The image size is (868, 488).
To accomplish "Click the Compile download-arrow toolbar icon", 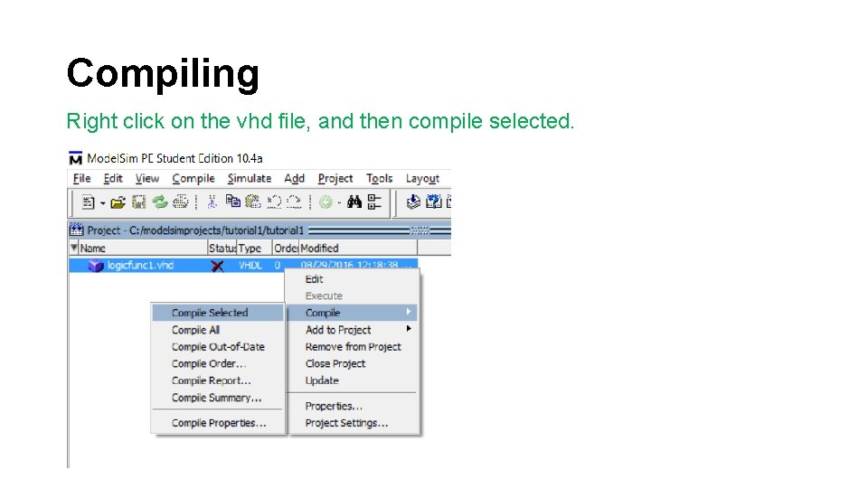I will pyautogui.click(x=413, y=202).
